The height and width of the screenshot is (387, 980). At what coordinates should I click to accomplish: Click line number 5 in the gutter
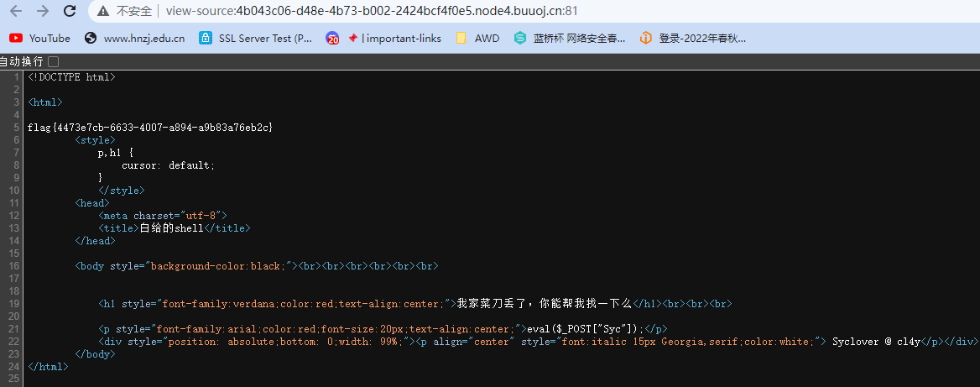pos(17,128)
